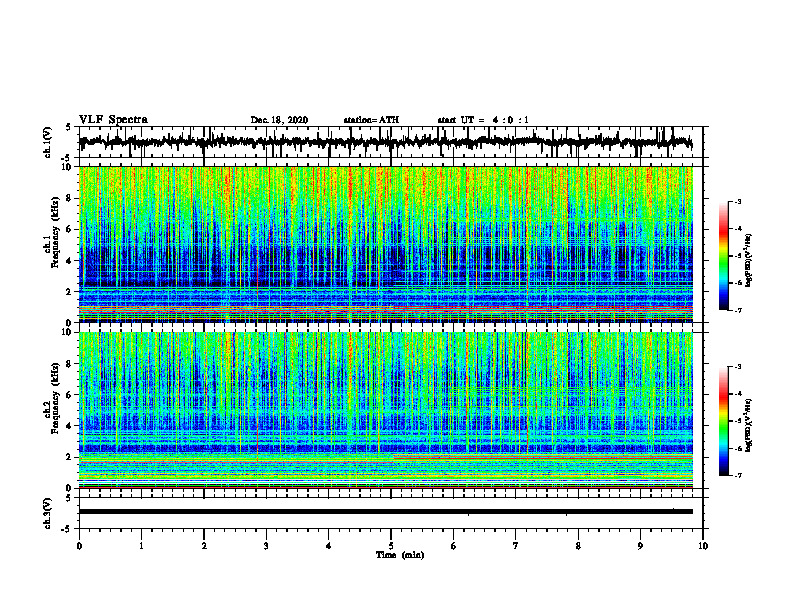
Task: Click the "station= ATH" label
Action: [x=371, y=120]
